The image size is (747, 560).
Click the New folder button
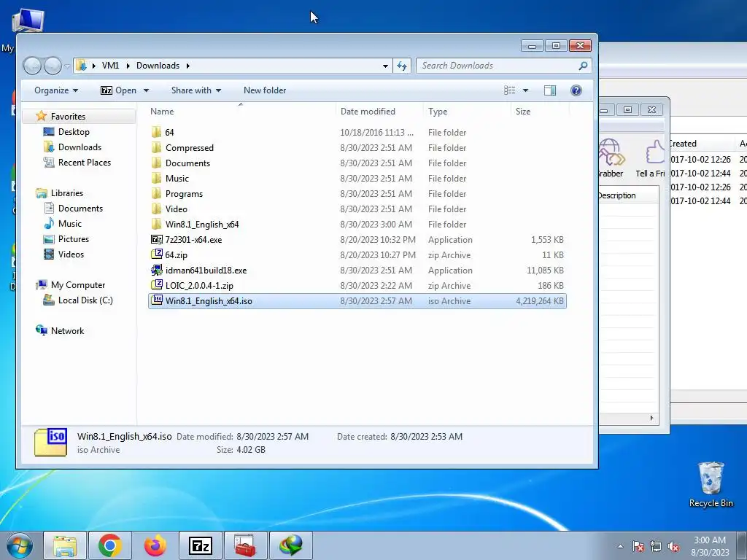pos(265,90)
